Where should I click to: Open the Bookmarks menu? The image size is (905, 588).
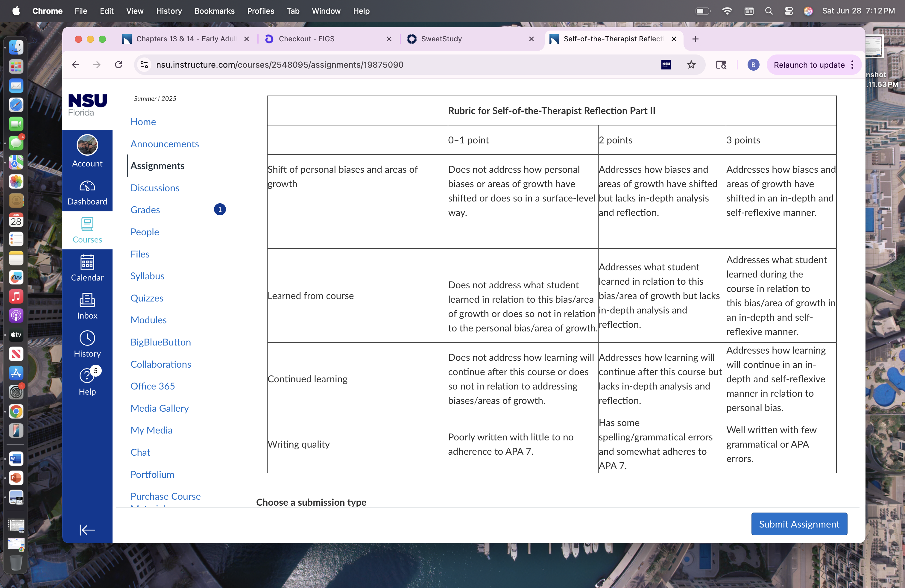coord(215,11)
